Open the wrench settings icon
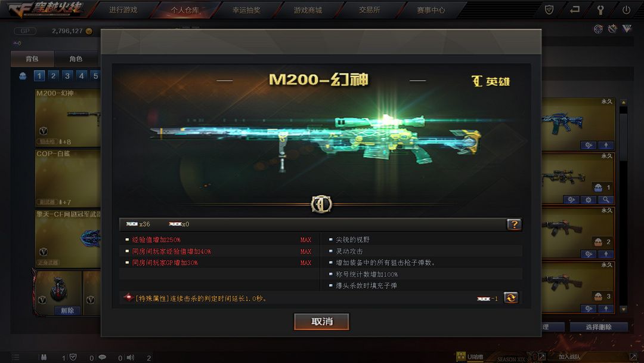The height and width of the screenshot is (363, 644). click(600, 10)
